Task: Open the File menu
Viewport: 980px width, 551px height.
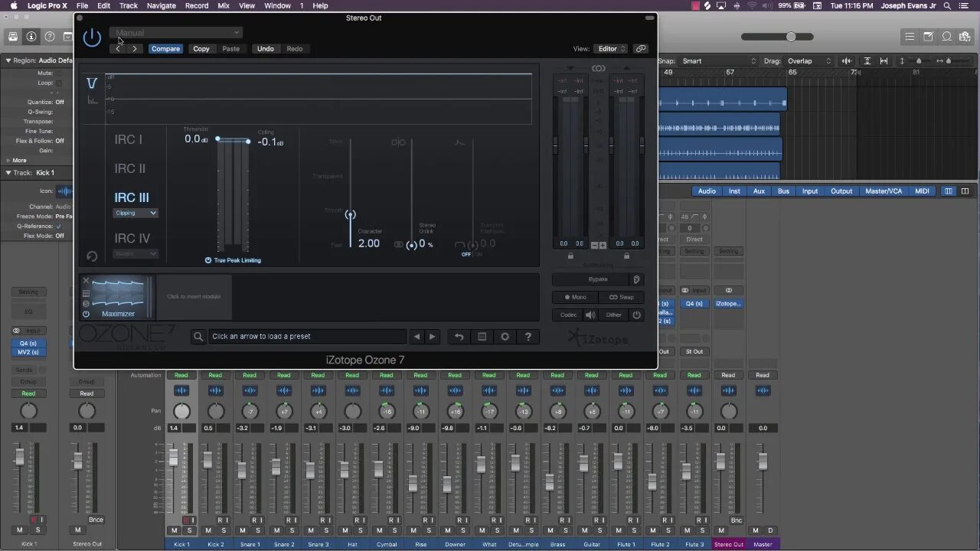Action: pyautogui.click(x=82, y=5)
